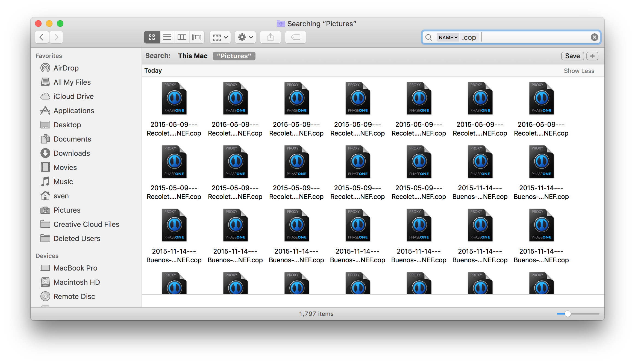Select Downloads in the sidebar

point(72,153)
